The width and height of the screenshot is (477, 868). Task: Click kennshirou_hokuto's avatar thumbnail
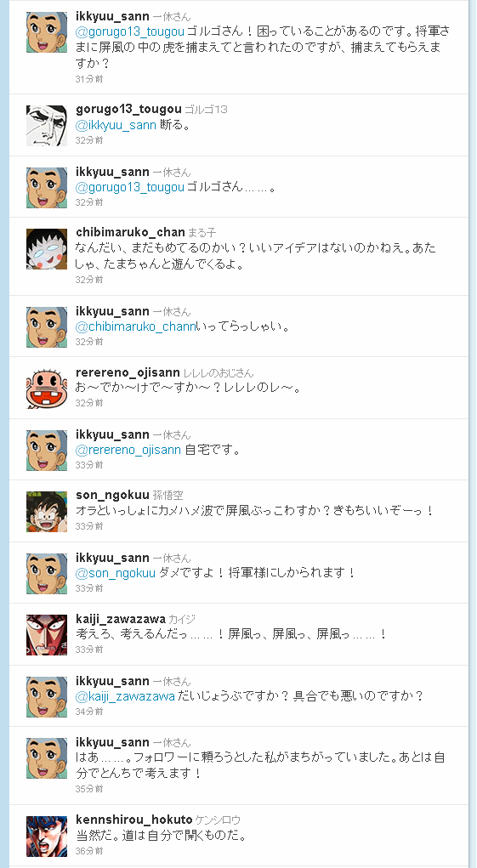pyautogui.click(x=47, y=837)
